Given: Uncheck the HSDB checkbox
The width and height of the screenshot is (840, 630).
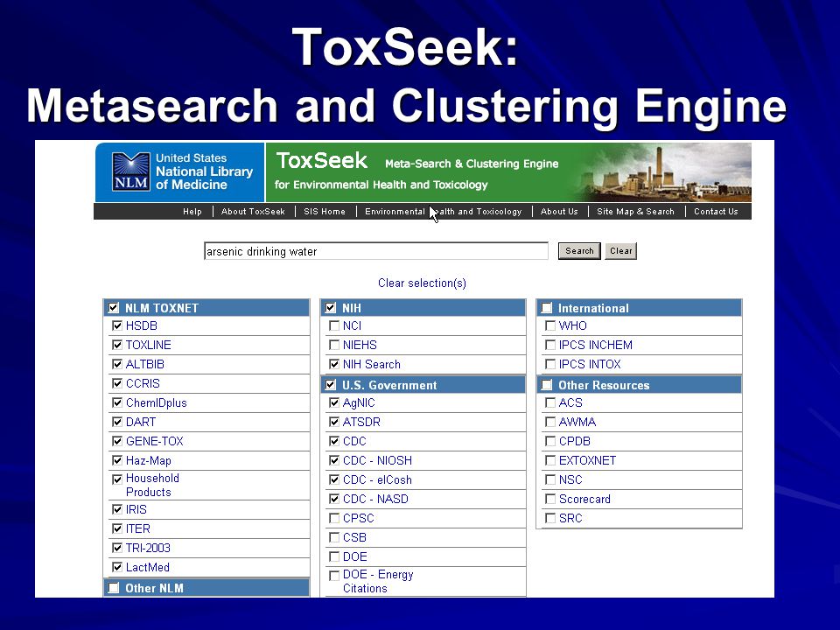Looking at the screenshot, I should [117, 325].
